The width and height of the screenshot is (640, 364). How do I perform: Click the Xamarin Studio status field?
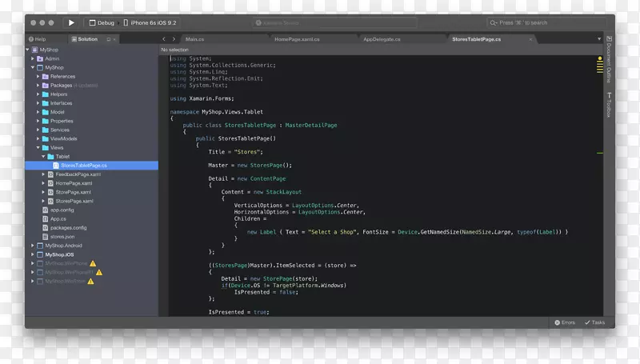[334, 23]
